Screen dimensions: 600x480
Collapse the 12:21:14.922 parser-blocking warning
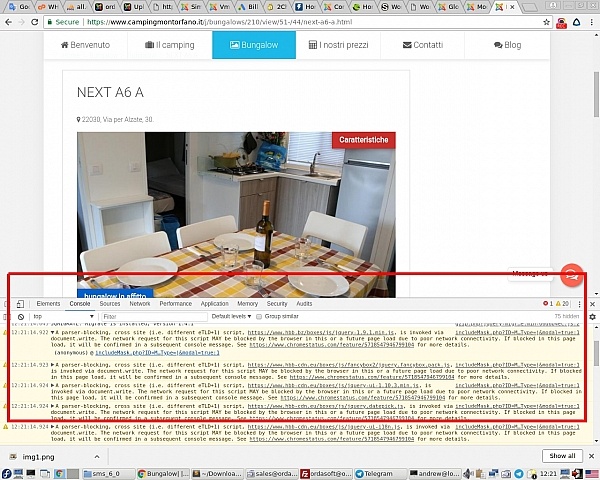tap(53, 333)
